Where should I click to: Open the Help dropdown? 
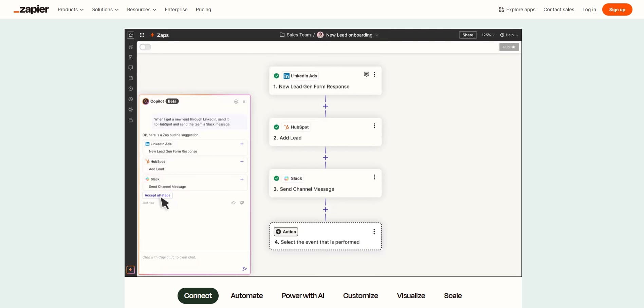[x=509, y=35]
